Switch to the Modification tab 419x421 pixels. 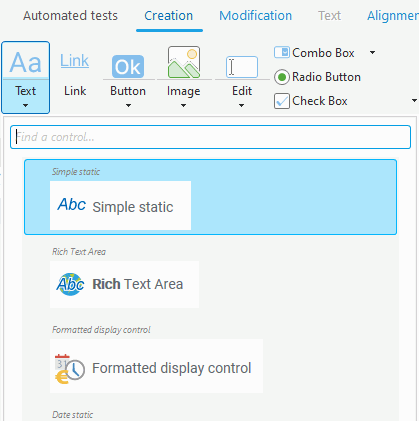tap(256, 16)
